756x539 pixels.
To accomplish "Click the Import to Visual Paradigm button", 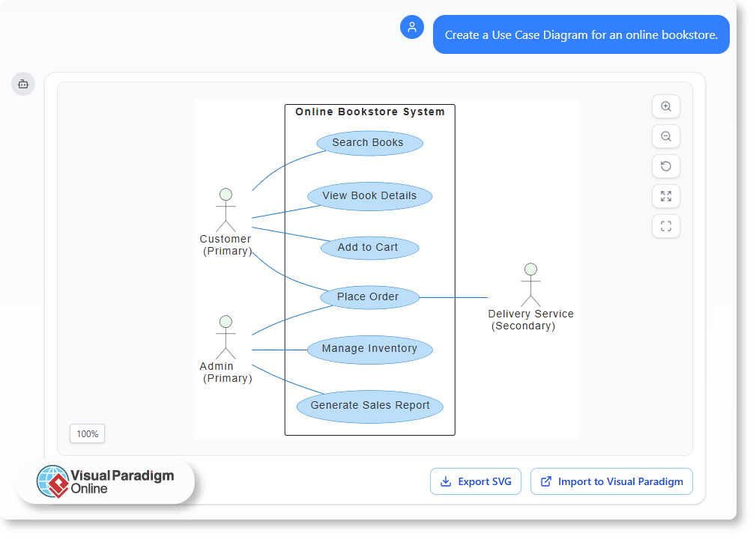I will tap(611, 481).
